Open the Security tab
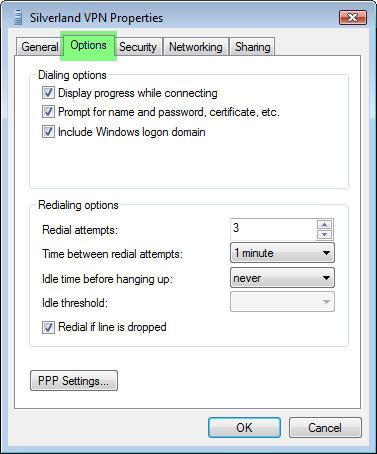 click(138, 47)
